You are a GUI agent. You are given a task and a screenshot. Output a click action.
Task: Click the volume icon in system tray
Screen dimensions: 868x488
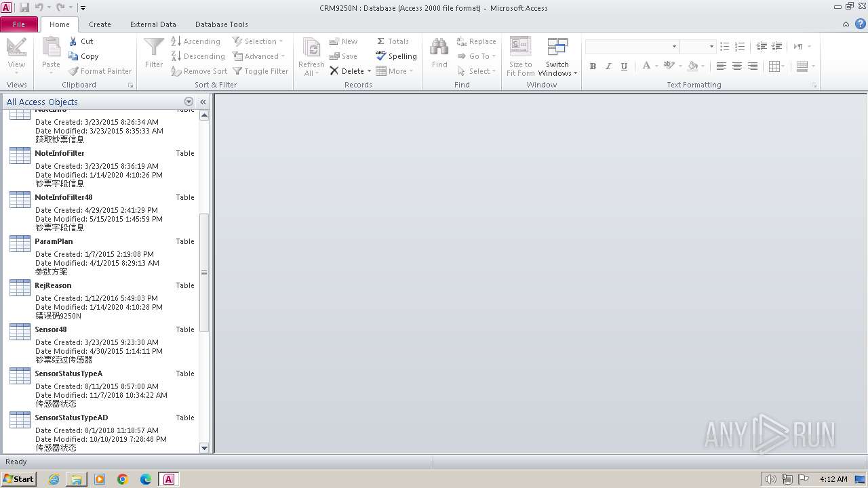tap(770, 479)
